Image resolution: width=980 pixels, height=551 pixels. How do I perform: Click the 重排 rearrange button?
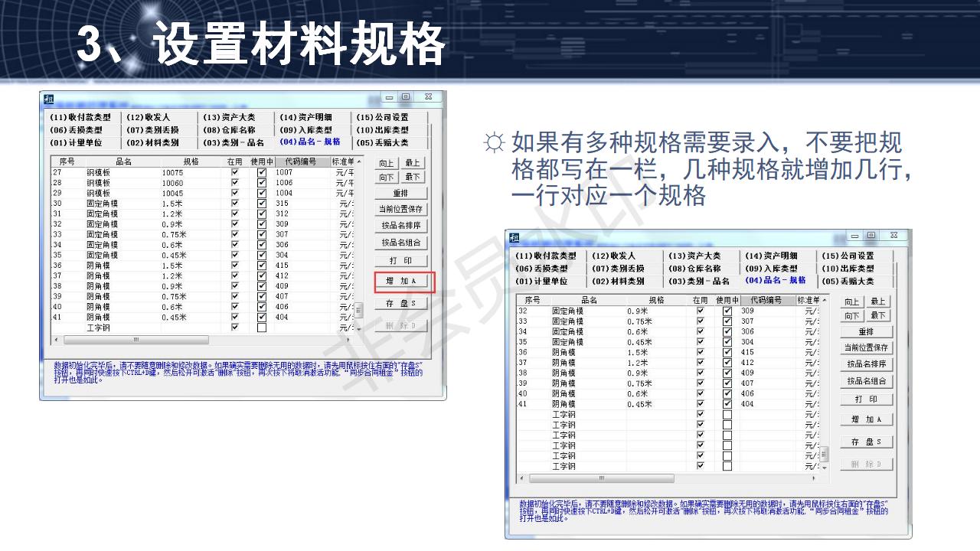pos(400,192)
